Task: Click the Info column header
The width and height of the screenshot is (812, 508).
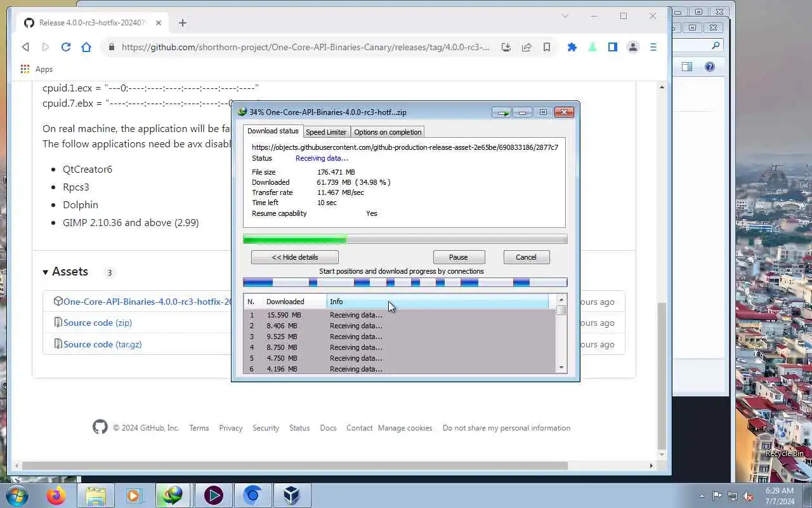Action: (x=438, y=302)
